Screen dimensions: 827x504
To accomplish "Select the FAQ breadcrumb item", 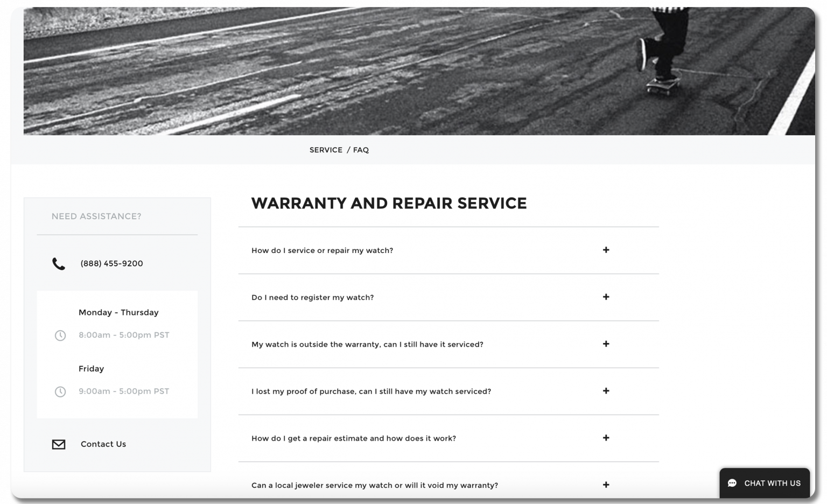I will (361, 150).
